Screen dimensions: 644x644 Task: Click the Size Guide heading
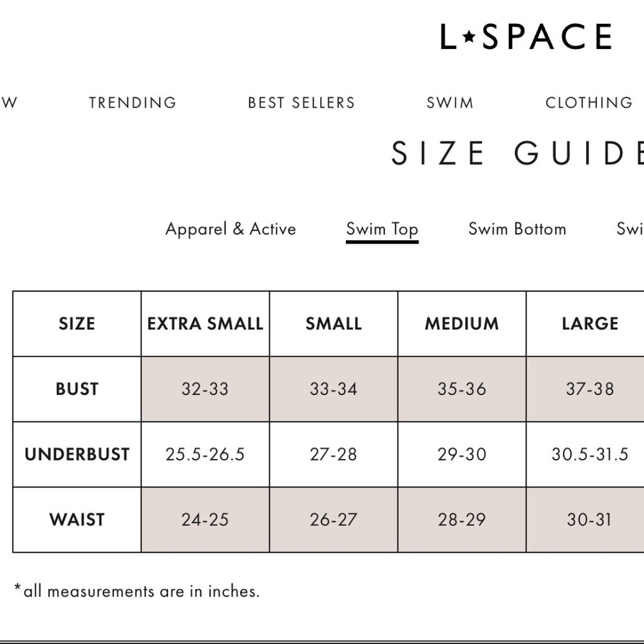click(518, 153)
